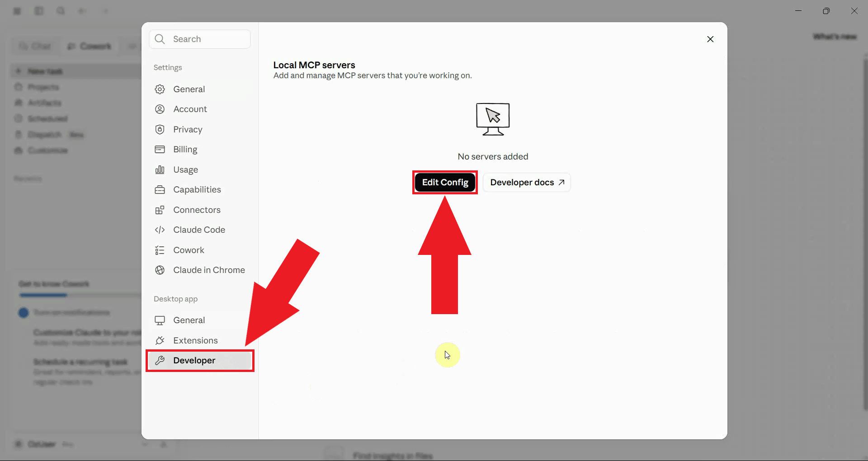Open the Account settings page
The image size is (868, 461).
(x=200, y=109)
